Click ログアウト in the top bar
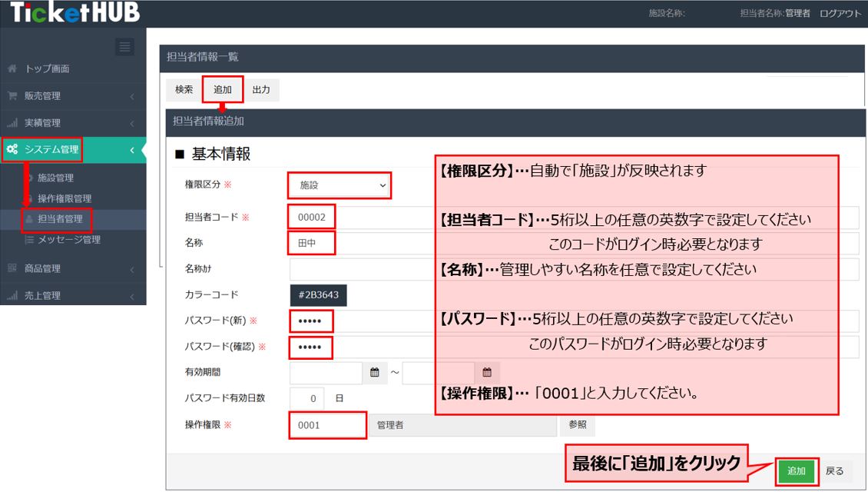Image resolution: width=868 pixels, height=492 pixels. click(x=840, y=14)
